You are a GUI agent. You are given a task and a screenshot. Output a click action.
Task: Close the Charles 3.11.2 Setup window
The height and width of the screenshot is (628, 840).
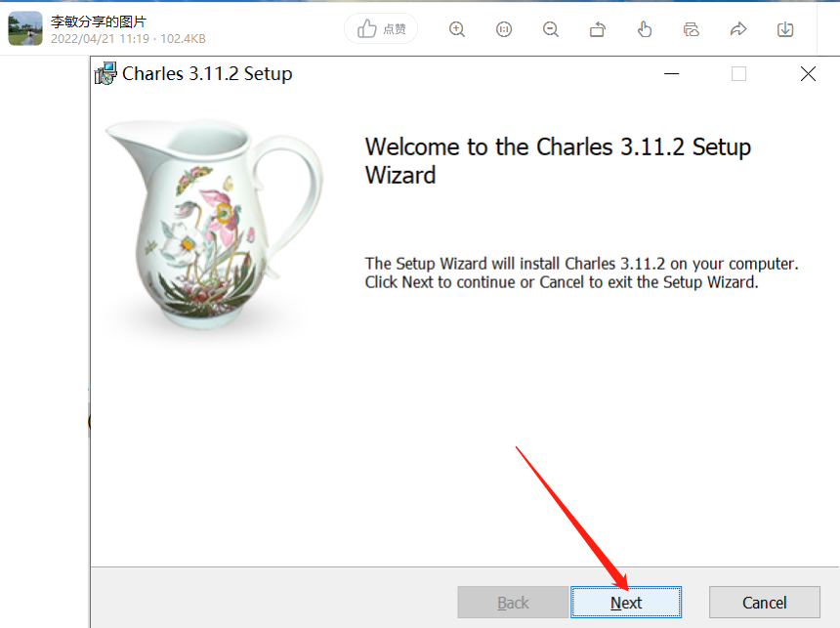point(808,73)
